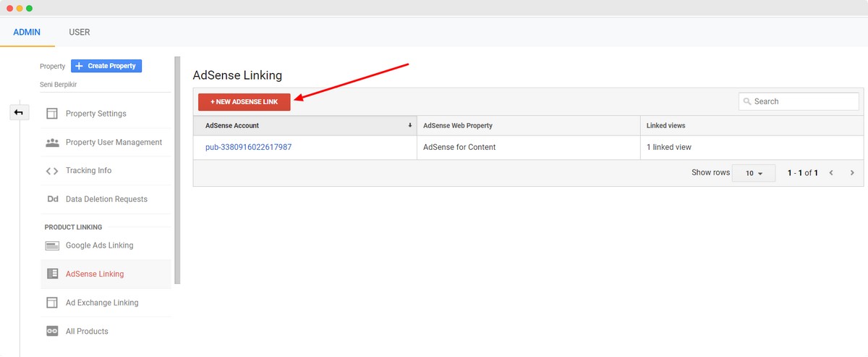
Task: Click the AdSense Web Property column header
Action: pos(529,125)
